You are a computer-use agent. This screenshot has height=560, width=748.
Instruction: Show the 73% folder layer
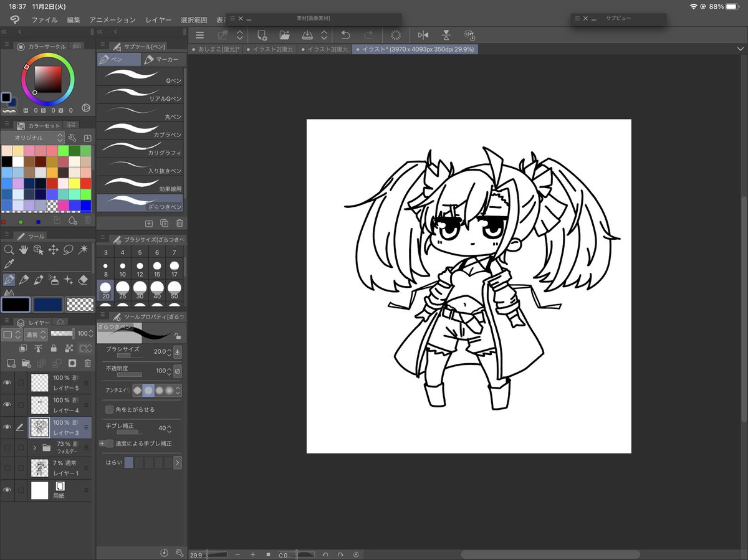7,447
